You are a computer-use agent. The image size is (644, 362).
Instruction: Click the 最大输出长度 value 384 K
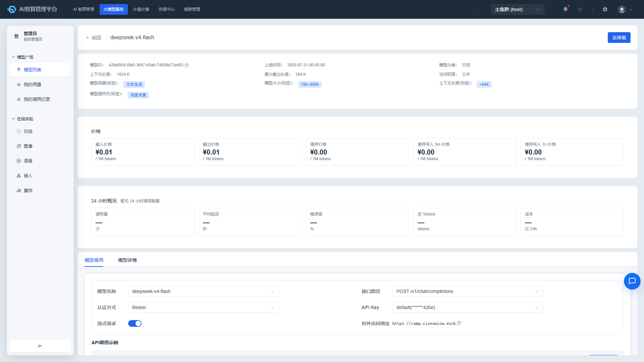301,74
